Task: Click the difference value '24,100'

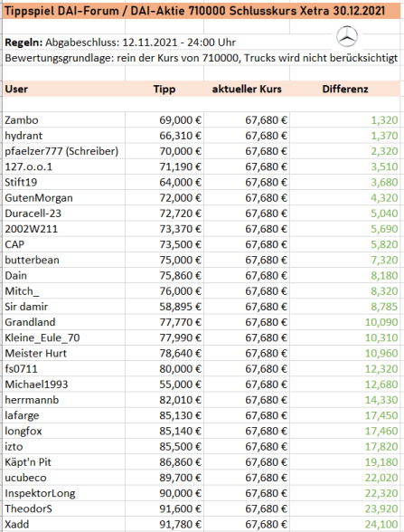Action: coord(381,525)
